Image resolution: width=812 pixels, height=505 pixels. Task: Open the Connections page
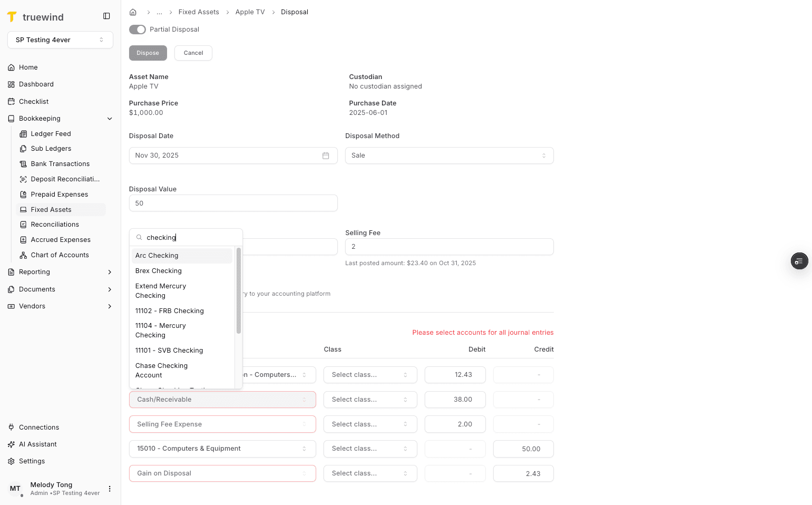tap(38, 427)
